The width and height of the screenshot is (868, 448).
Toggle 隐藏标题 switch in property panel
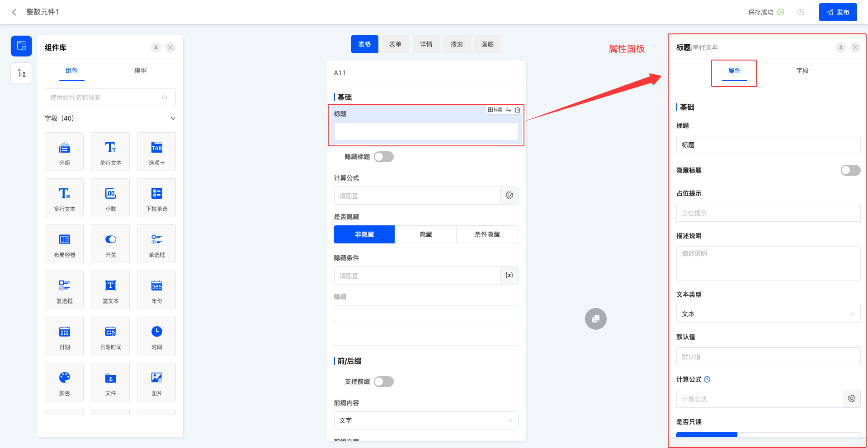point(850,170)
